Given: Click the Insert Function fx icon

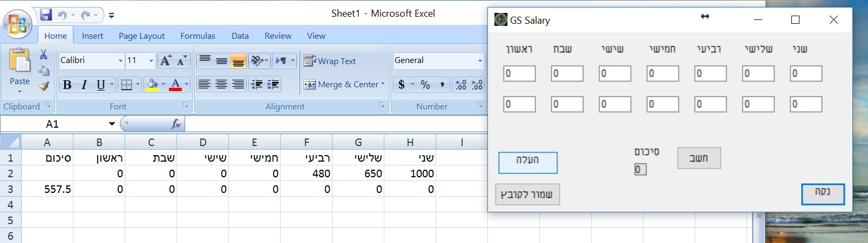Looking at the screenshot, I should click(x=176, y=124).
